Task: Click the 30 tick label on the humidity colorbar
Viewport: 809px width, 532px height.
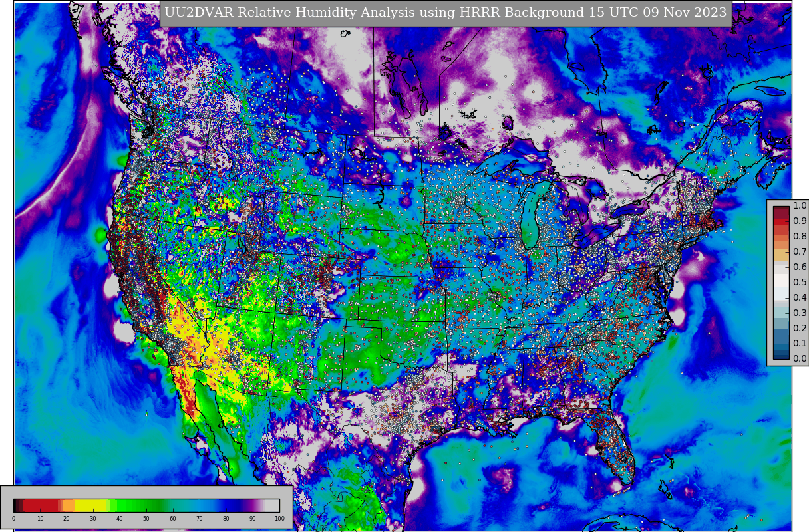Action: [x=93, y=519]
